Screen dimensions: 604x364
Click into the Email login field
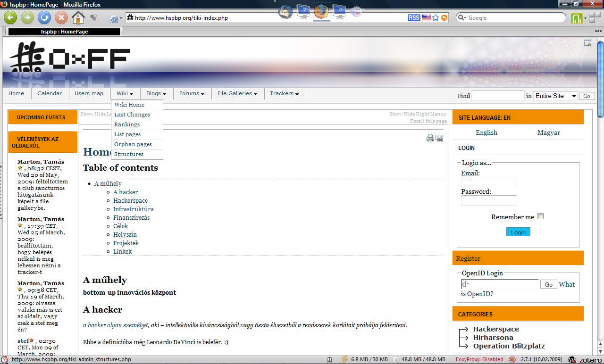pyautogui.click(x=489, y=182)
